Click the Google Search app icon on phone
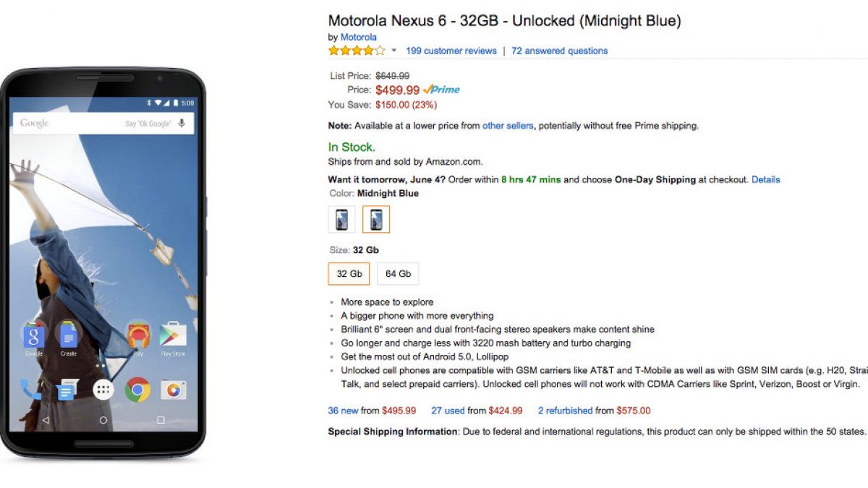This screenshot has height=488, width=868. [33, 336]
